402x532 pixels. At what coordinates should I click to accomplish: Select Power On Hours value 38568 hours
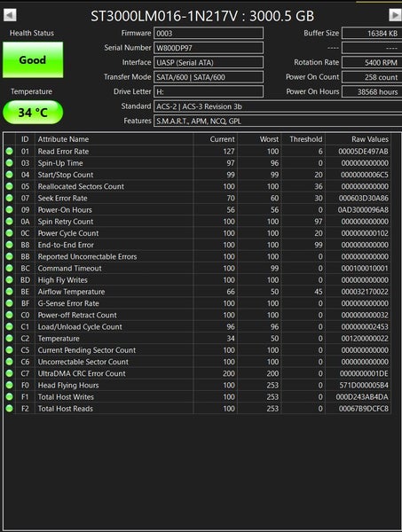pos(372,91)
